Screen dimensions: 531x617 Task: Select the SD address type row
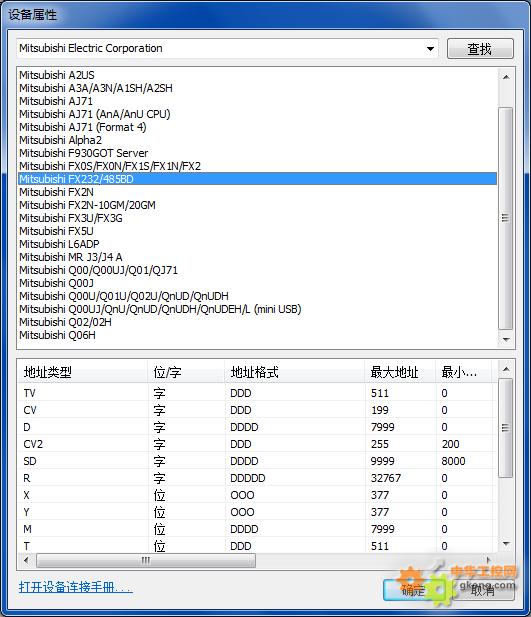[255, 461]
